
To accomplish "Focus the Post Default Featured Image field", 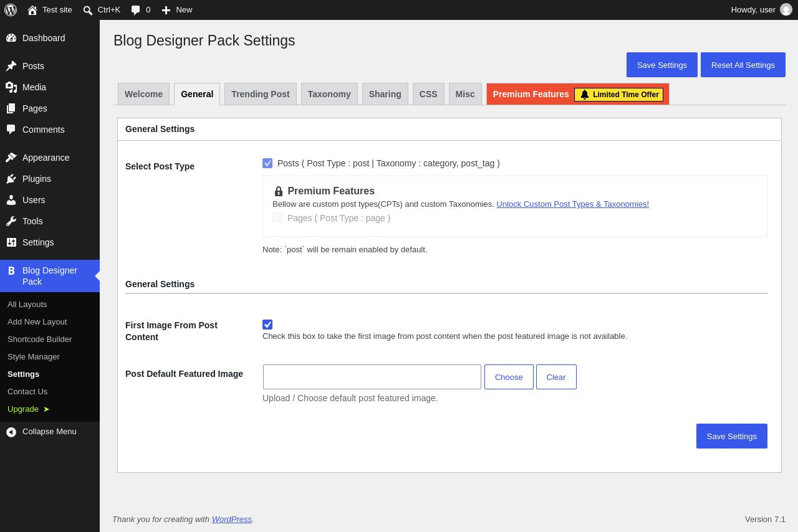I will click(372, 377).
